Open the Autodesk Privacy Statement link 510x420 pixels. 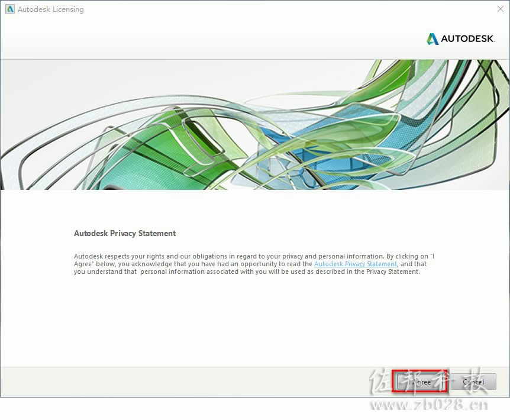pyautogui.click(x=355, y=264)
